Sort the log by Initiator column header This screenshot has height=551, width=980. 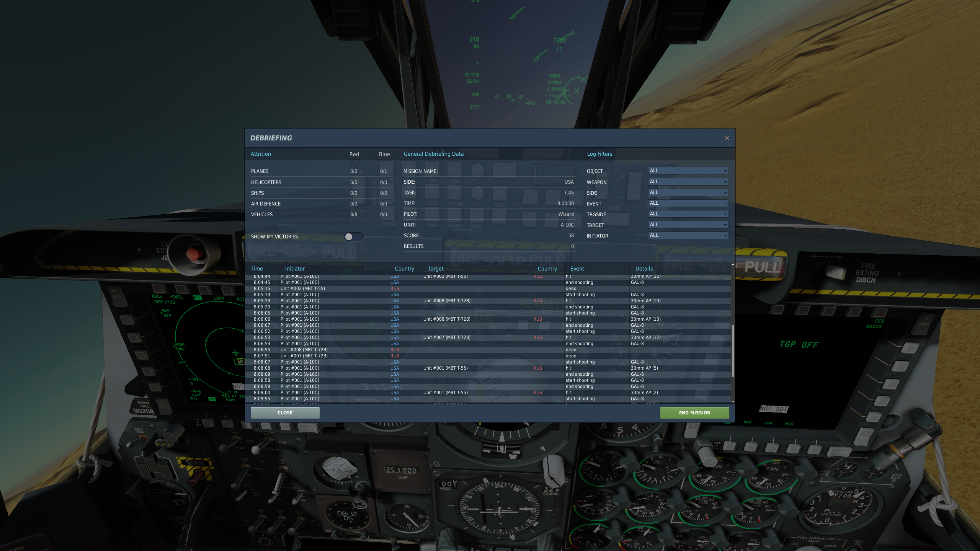point(295,269)
